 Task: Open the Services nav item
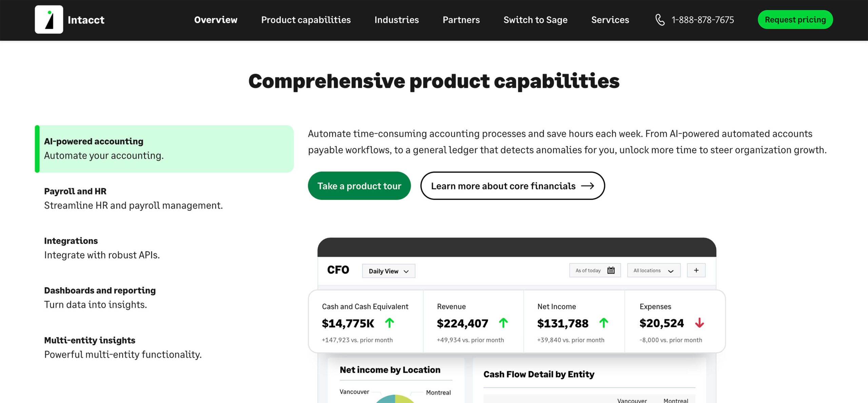610,20
